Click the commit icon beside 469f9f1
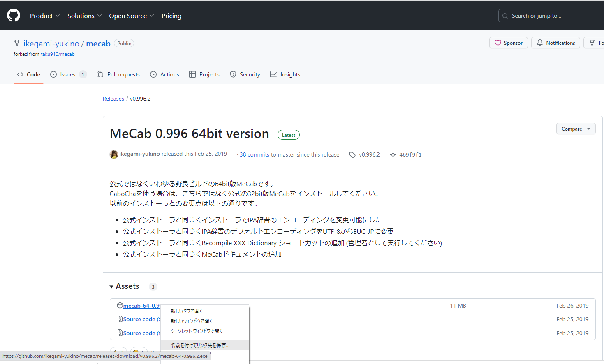Viewport: 604px width, 364px height. pyautogui.click(x=393, y=155)
